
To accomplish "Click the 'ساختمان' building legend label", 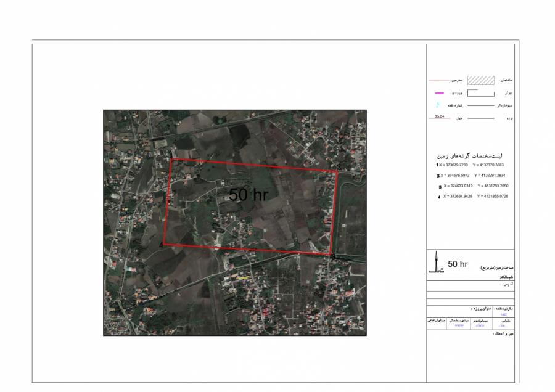I will pyautogui.click(x=506, y=80).
